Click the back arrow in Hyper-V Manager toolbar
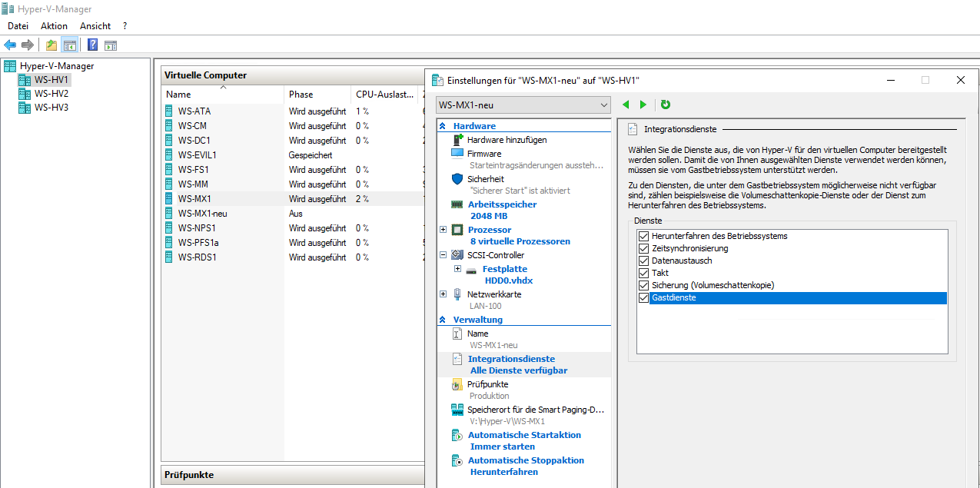 pyautogui.click(x=10, y=45)
